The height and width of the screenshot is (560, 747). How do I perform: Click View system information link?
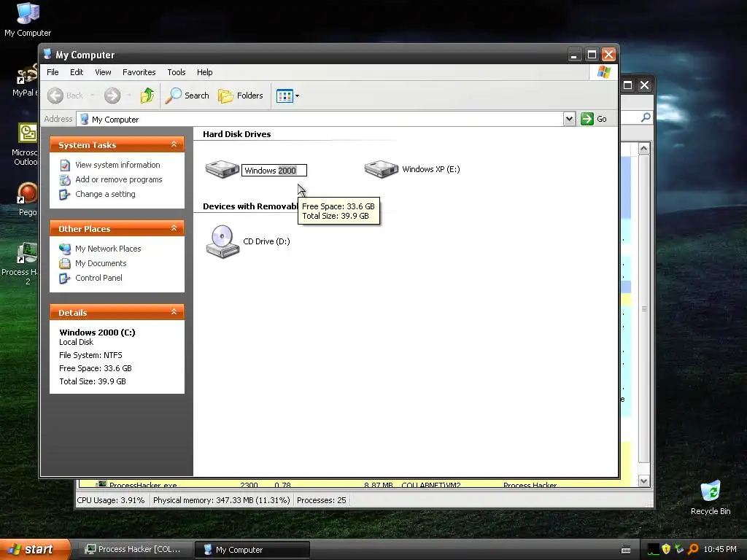pyautogui.click(x=117, y=165)
